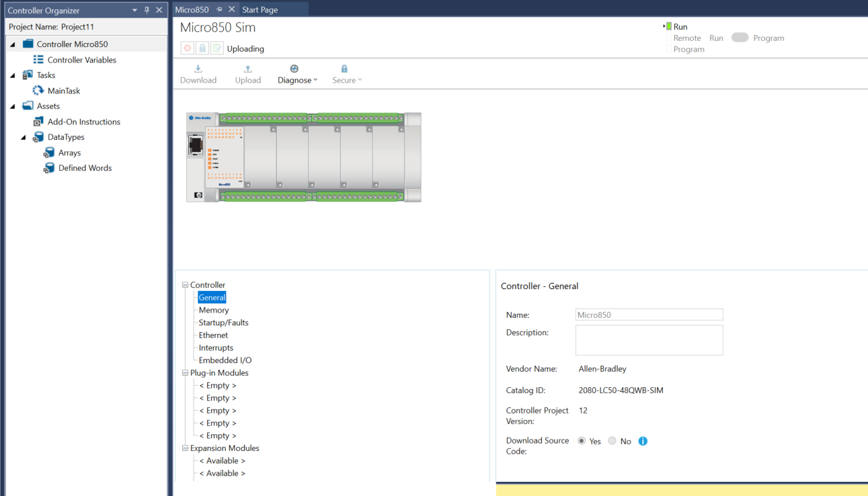Viewport: 868px width, 496px height.
Task: Collapse the Controller Micro850 node
Action: tap(13, 44)
